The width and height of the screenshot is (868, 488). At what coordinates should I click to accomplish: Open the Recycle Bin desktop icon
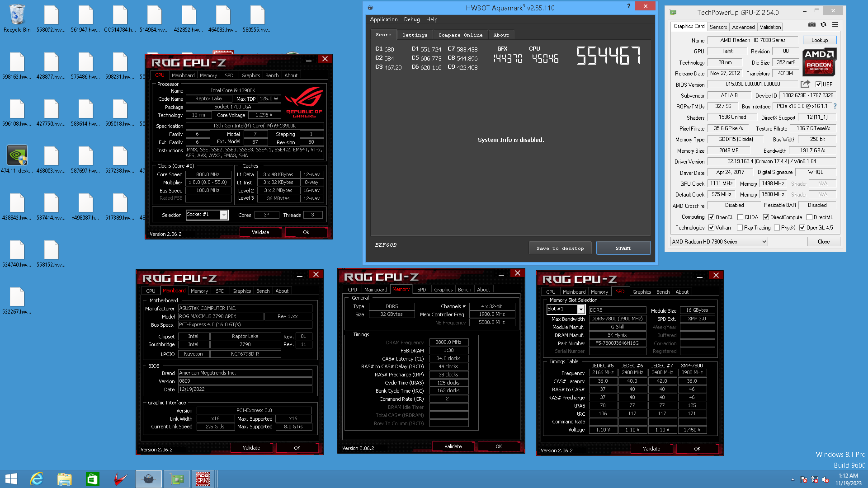17,18
